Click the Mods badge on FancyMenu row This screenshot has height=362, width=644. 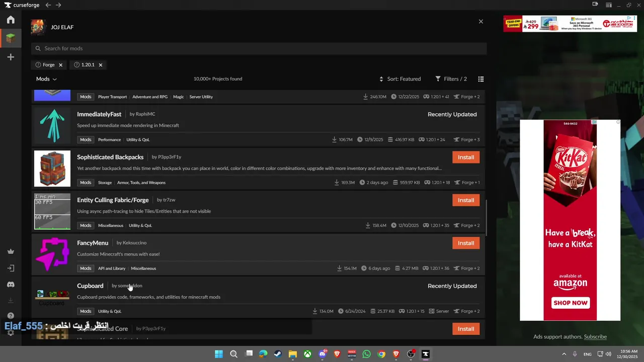[86, 268]
